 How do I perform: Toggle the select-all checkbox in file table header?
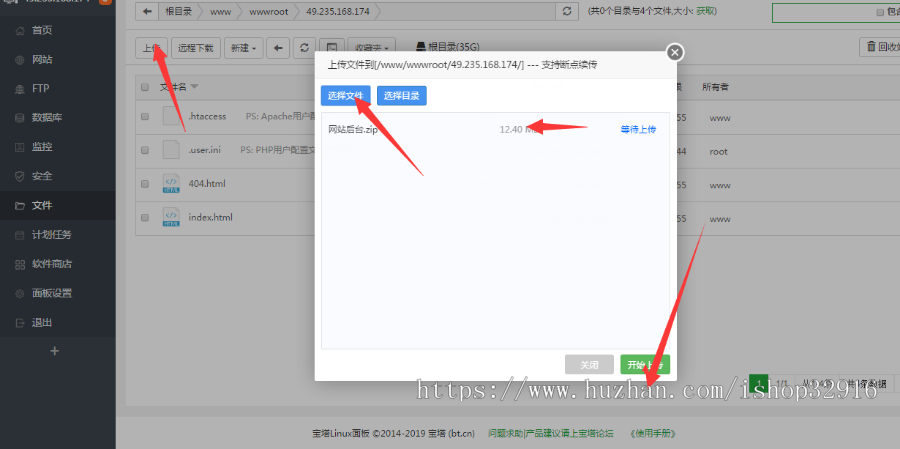pos(145,87)
